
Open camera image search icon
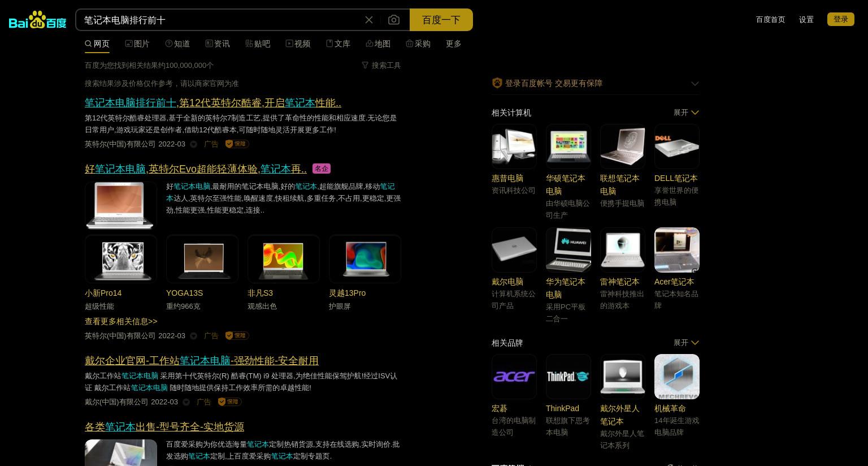[394, 20]
